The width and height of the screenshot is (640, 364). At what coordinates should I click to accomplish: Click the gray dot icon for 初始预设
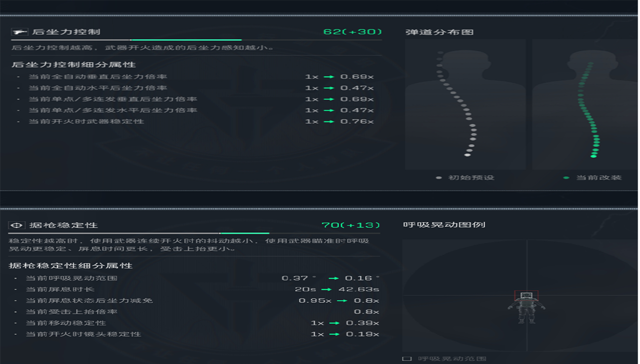439,177
